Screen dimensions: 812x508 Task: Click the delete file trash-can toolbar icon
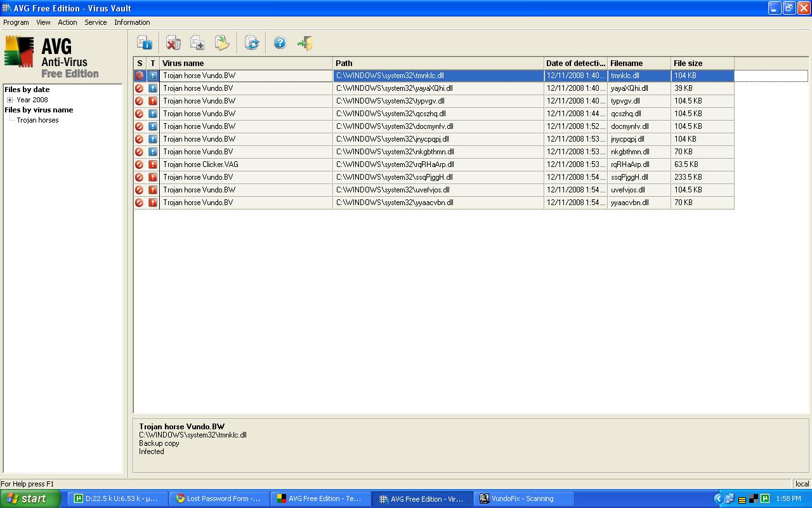tap(173, 43)
